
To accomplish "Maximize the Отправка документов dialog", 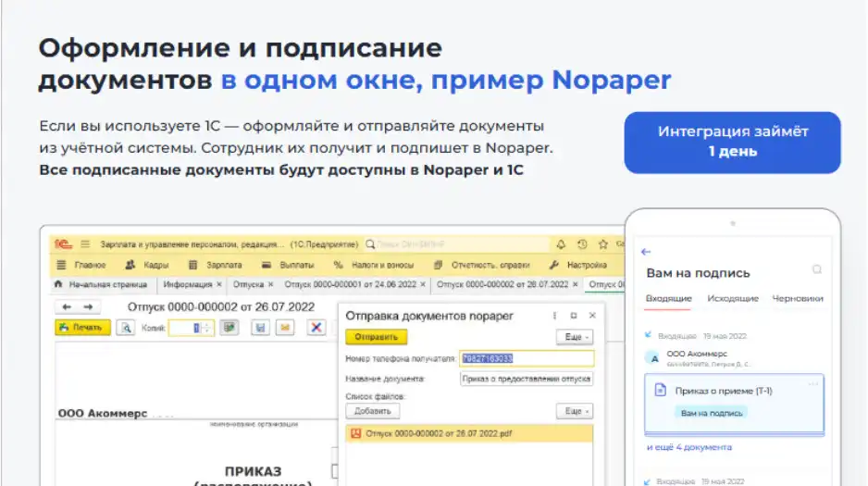I will pyautogui.click(x=574, y=316).
